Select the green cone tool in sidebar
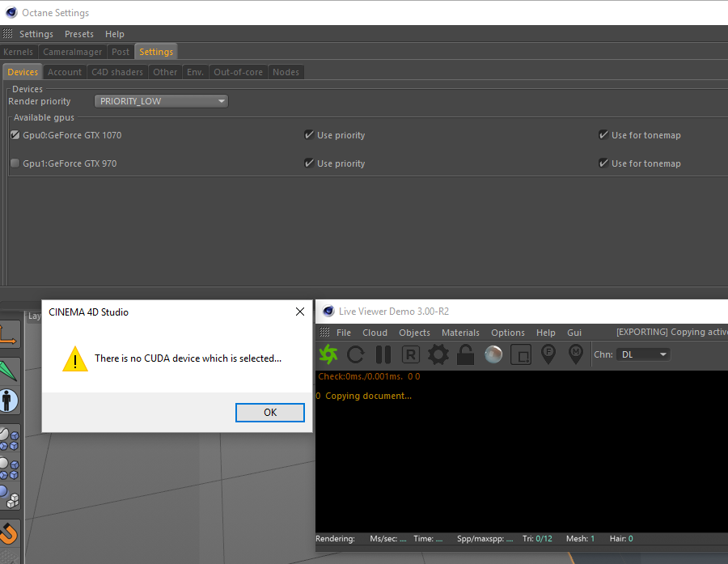 coord(9,371)
